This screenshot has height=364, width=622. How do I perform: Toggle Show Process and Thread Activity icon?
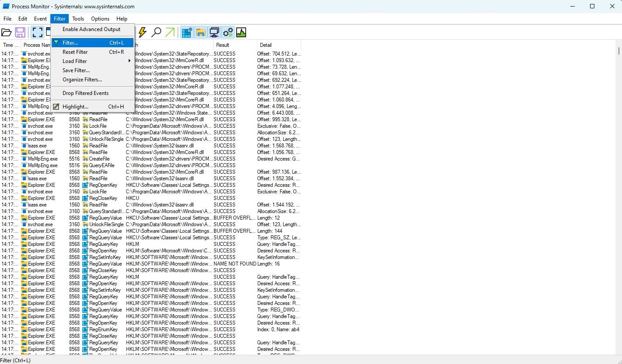click(x=228, y=32)
